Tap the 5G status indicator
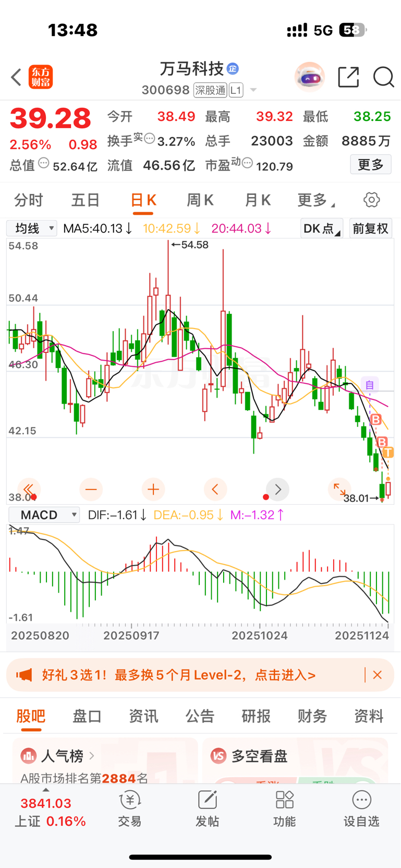The image size is (401, 868). (323, 30)
